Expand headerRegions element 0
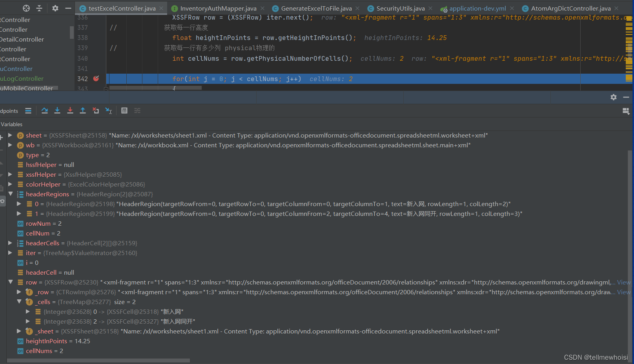This screenshot has height=364, width=634. click(19, 204)
